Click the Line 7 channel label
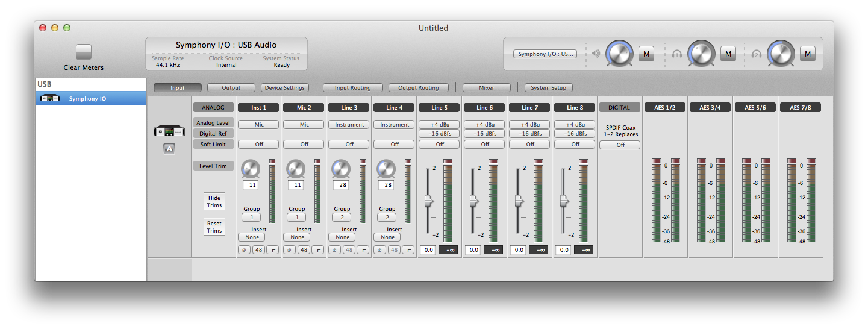The width and height of the screenshot is (868, 329). pos(530,108)
